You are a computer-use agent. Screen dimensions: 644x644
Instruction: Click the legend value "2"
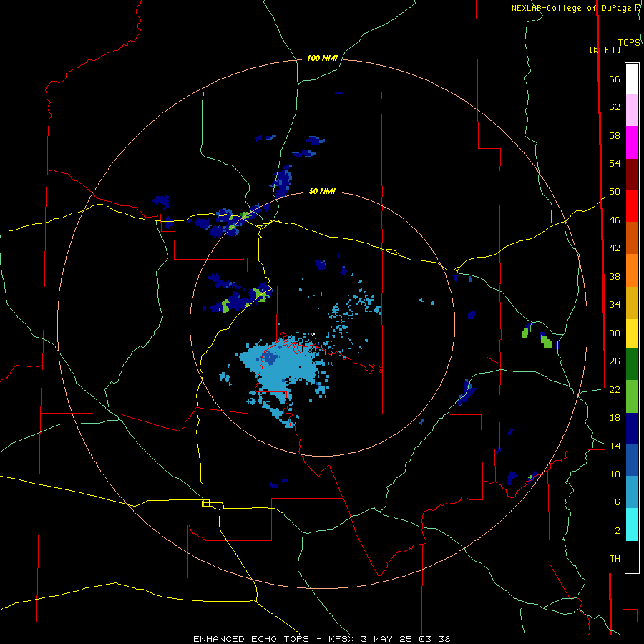coord(617,531)
